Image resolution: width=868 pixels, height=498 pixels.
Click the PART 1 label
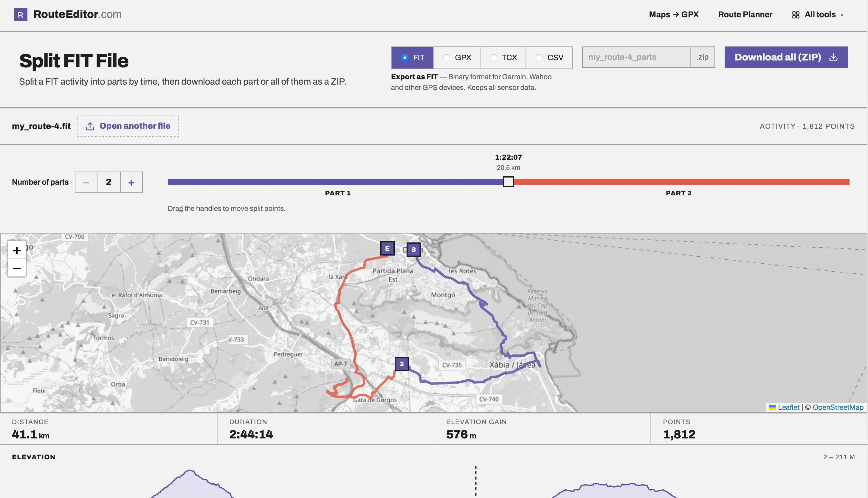(x=338, y=193)
